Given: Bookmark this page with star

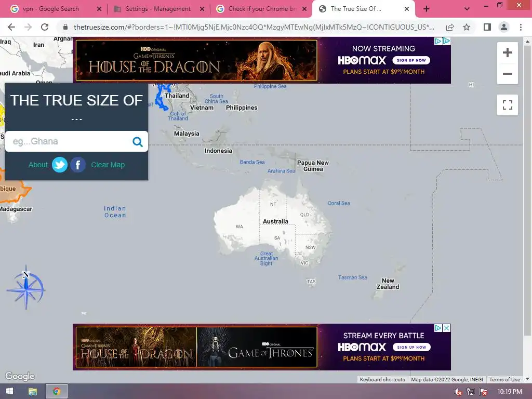Looking at the screenshot, I should pos(467,27).
